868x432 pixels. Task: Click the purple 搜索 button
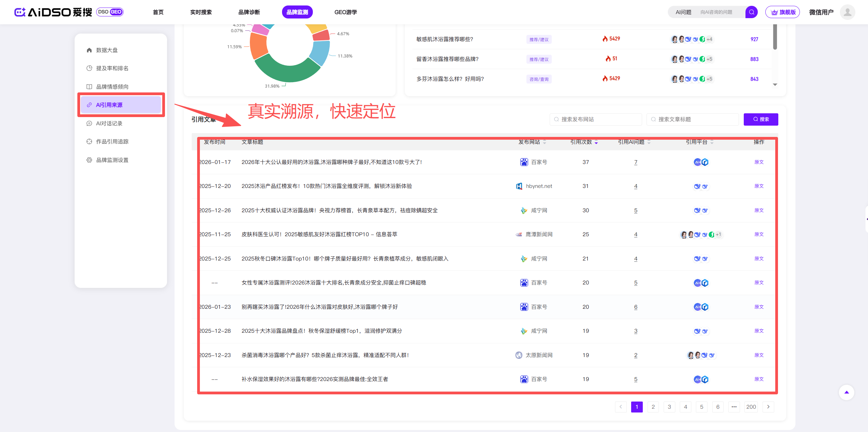[761, 119]
